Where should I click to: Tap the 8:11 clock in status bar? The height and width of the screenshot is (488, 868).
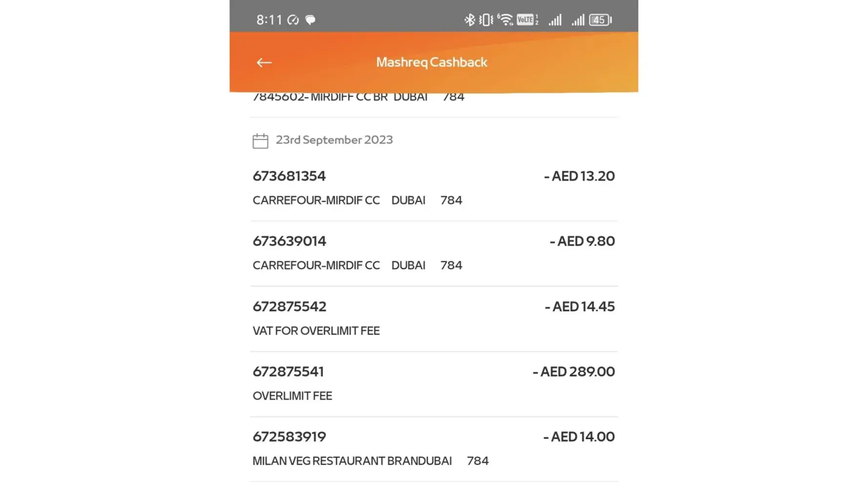(x=269, y=20)
